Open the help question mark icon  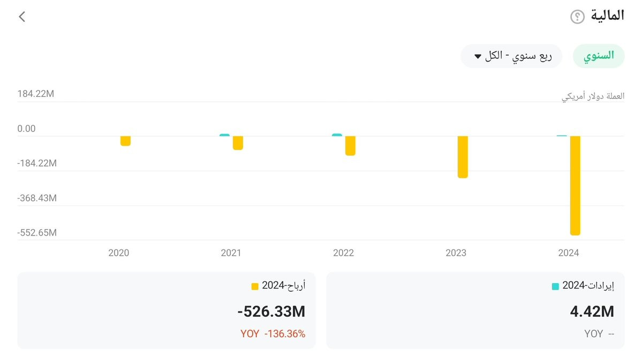coord(577,17)
